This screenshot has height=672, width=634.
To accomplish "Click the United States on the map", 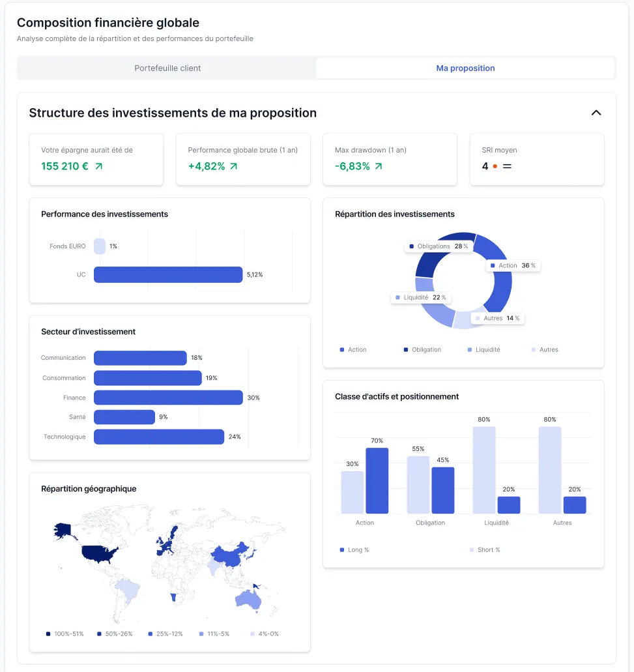I will (102, 553).
